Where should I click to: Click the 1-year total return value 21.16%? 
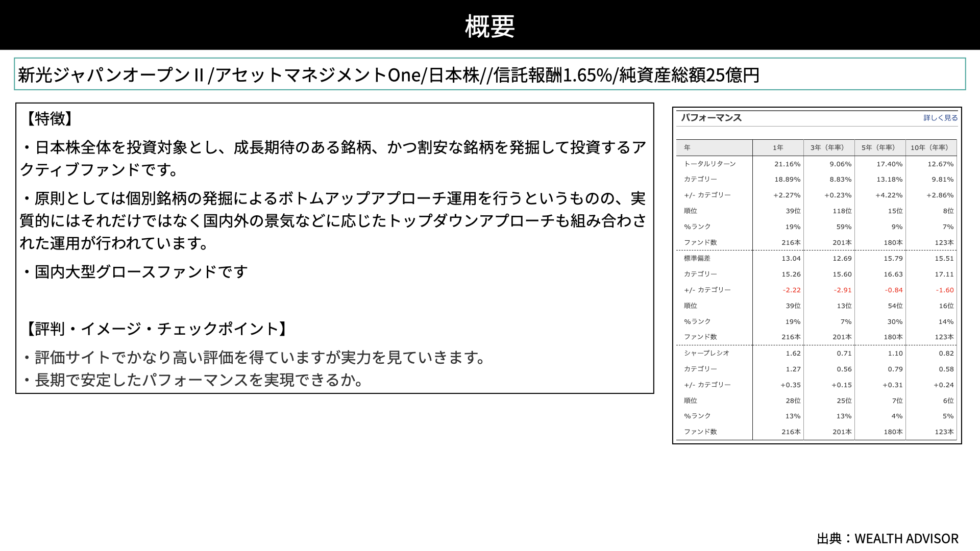point(788,164)
